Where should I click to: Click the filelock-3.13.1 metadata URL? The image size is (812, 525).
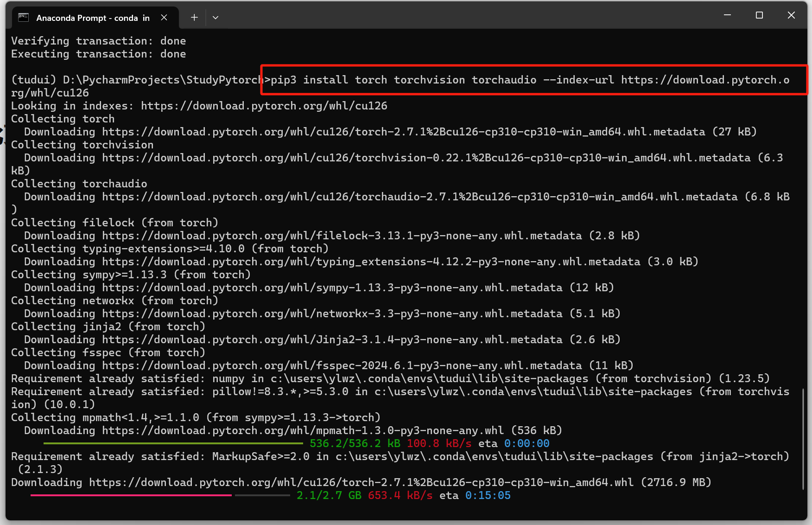[342, 236]
